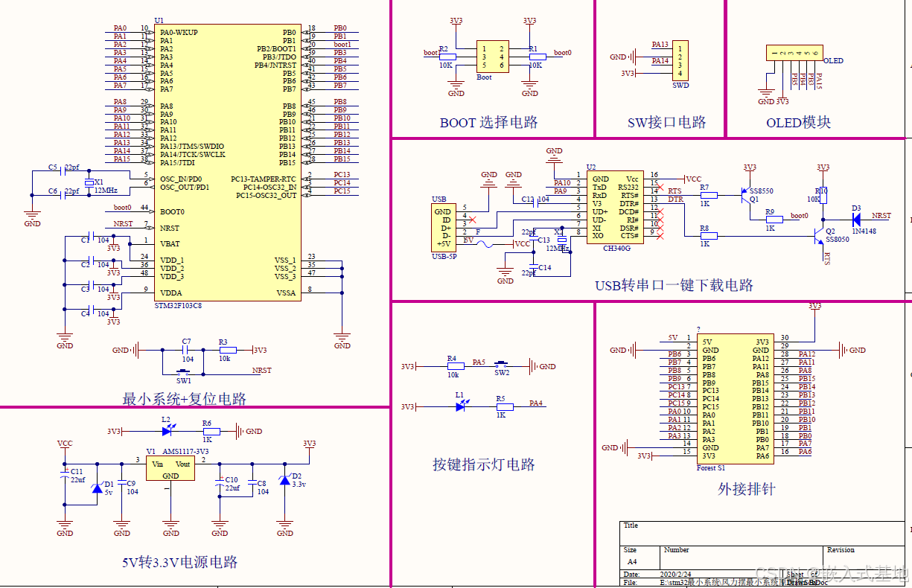Click the PA13/JTMS/SWDIO pin label
912x588 pixels.
click(x=192, y=147)
